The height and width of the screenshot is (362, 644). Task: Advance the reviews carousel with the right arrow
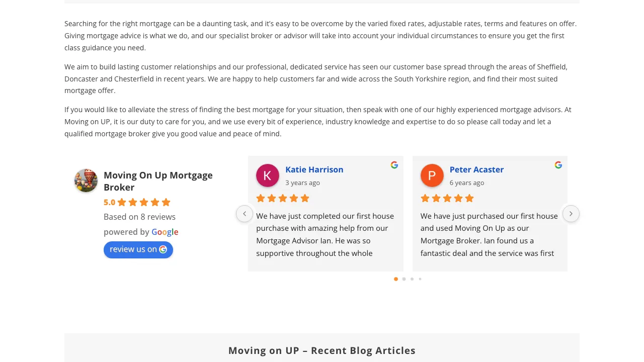point(571,214)
